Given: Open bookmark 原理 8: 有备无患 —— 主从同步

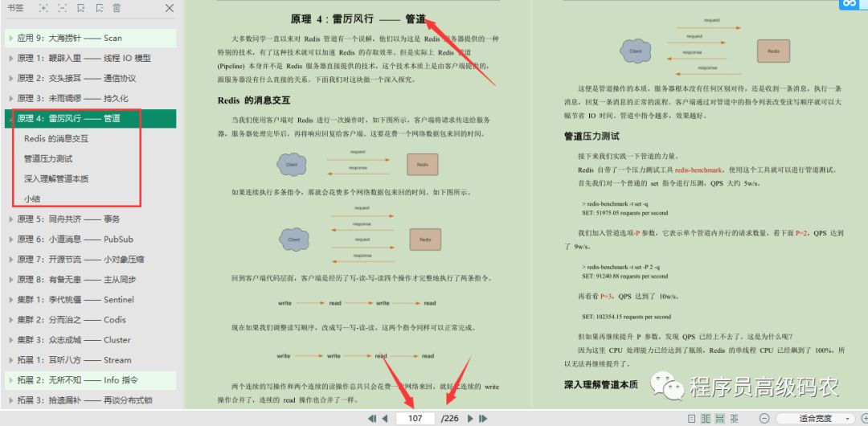Looking at the screenshot, I should (76, 279).
